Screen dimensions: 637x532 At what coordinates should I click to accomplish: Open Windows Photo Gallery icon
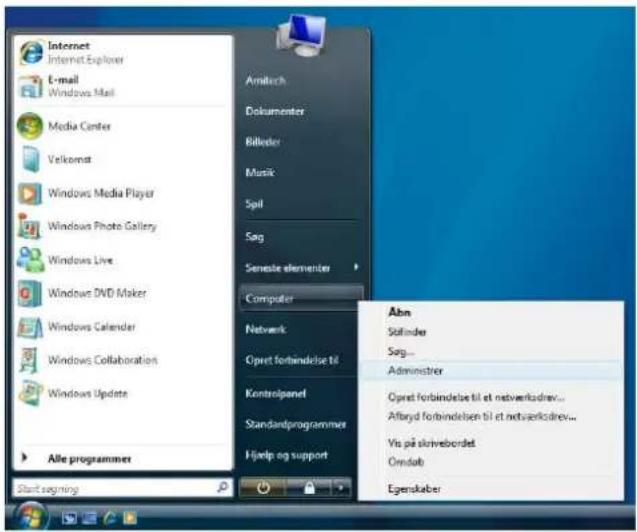pos(29,226)
